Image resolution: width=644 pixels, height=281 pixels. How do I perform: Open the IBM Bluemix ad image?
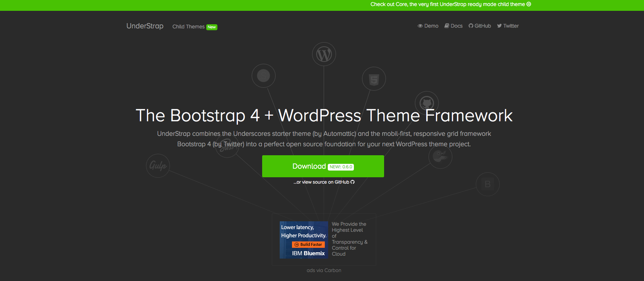tap(304, 240)
